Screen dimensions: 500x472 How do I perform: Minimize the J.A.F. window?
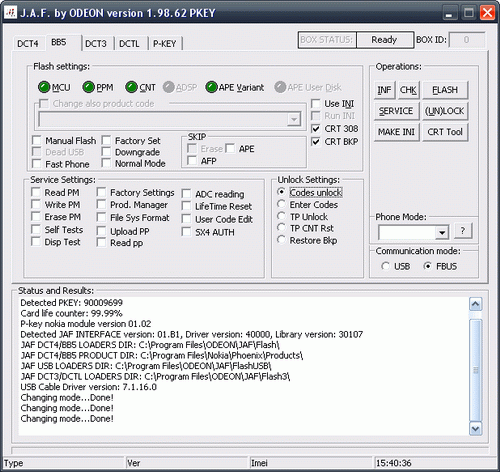(450, 13)
